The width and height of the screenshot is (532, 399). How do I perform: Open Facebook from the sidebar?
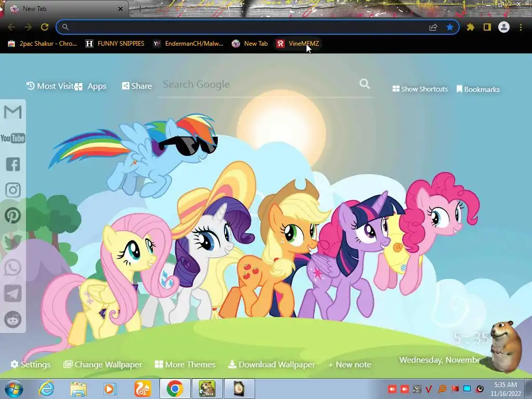click(13, 164)
